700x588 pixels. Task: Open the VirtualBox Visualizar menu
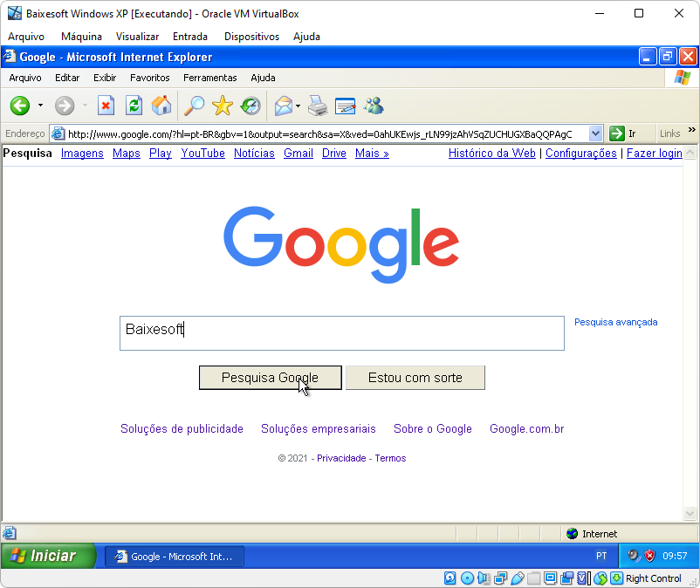[x=138, y=37]
